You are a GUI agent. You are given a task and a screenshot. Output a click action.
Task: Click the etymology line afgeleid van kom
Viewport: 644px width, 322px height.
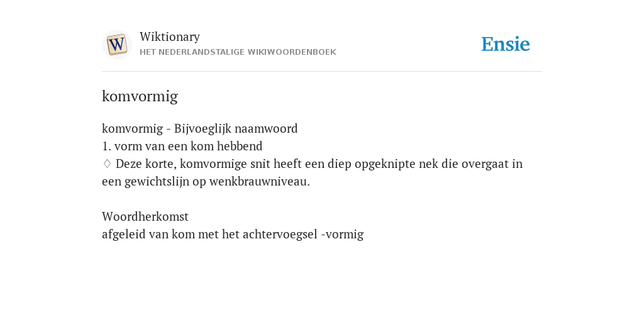pyautogui.click(x=233, y=234)
